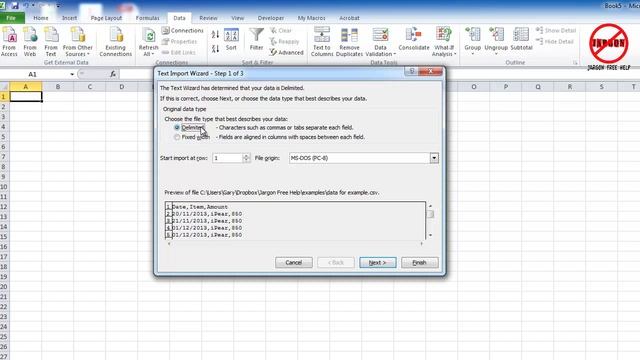Viewport: 640px width, 360px height.
Task: Switch to the Home tab
Action: (40, 18)
